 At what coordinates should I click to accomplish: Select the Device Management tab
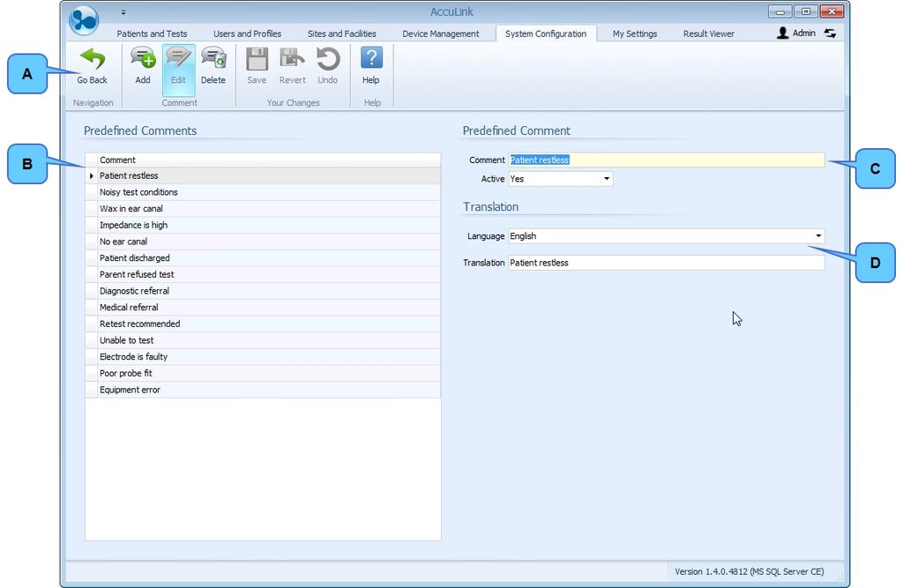[x=441, y=33]
